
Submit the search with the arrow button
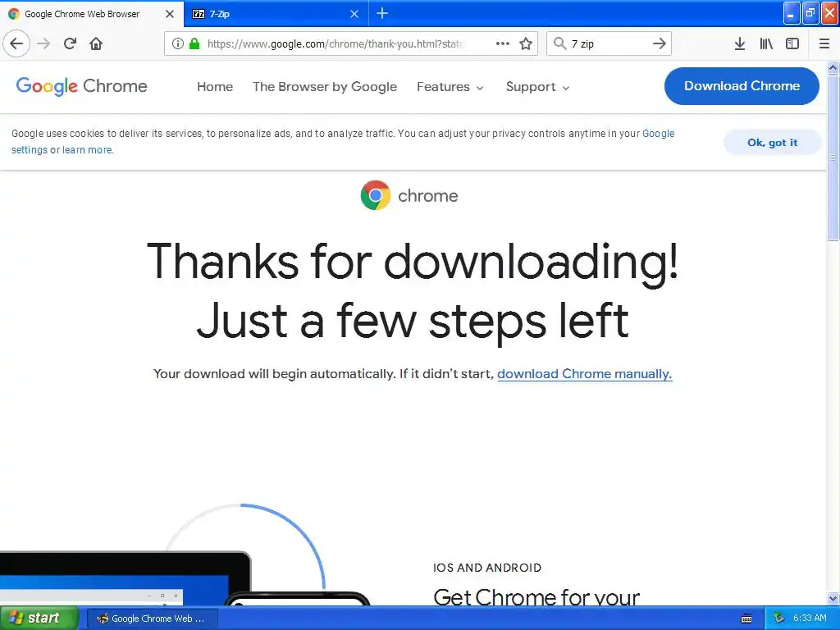click(x=660, y=43)
